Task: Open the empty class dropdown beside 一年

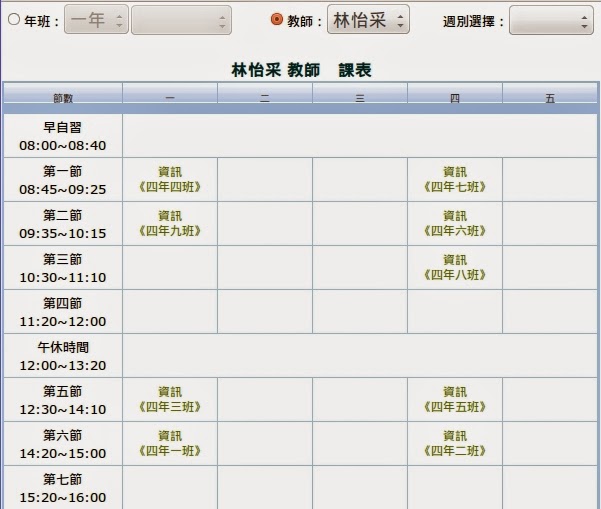Action: coord(181,20)
